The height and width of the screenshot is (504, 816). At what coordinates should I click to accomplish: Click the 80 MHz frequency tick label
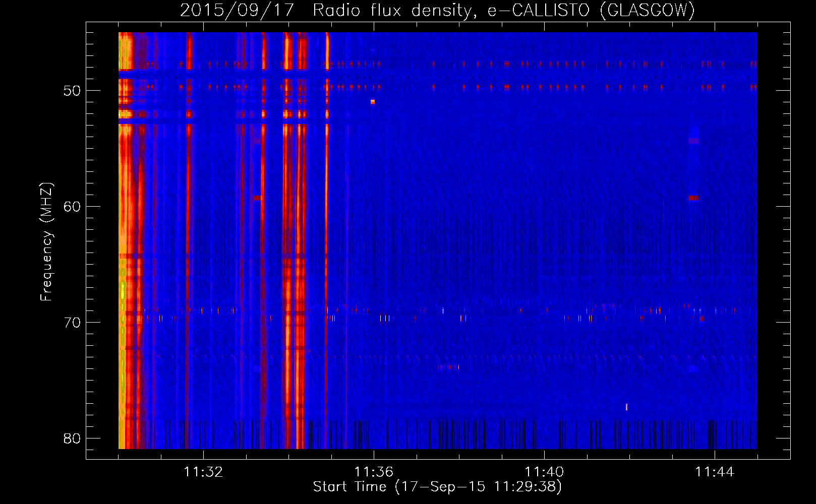(x=72, y=438)
